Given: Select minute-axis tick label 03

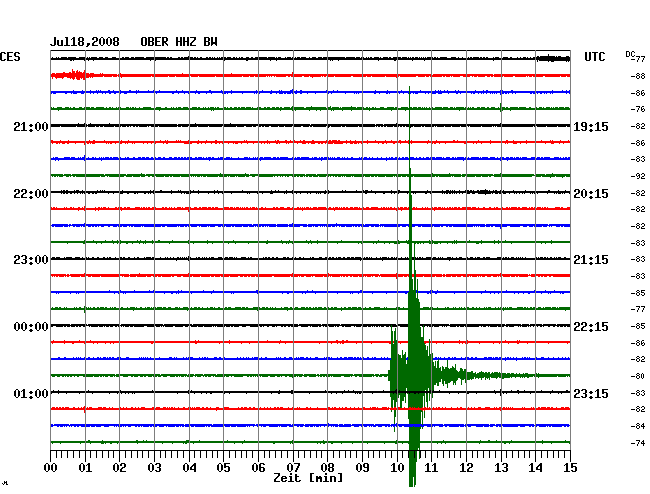Looking at the screenshot, I should click(x=154, y=468).
